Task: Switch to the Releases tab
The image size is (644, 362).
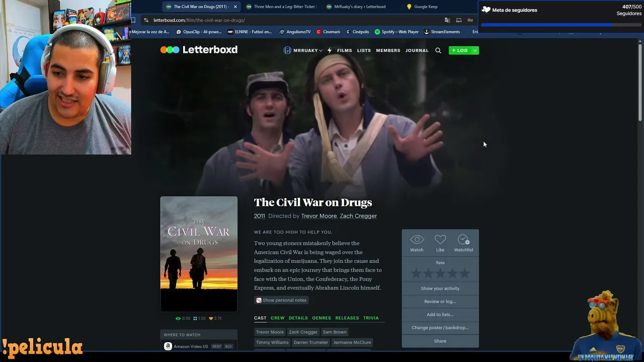Action: [347, 318]
